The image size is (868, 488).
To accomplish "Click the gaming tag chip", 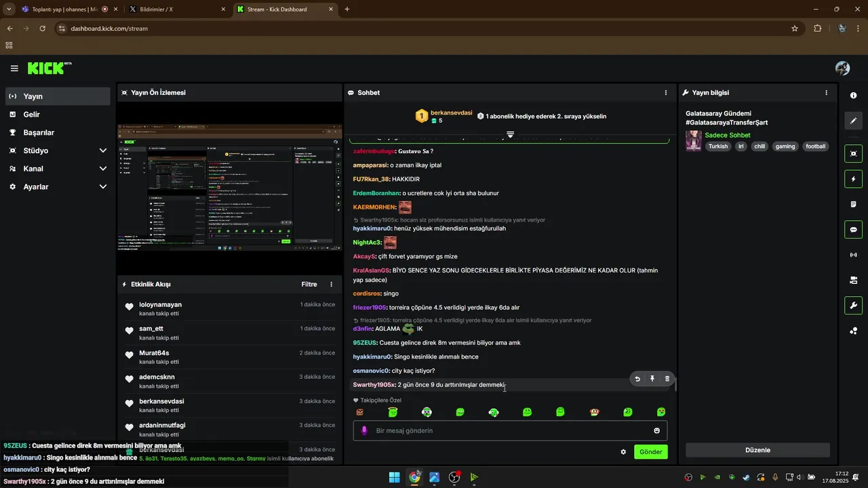I will (x=785, y=146).
